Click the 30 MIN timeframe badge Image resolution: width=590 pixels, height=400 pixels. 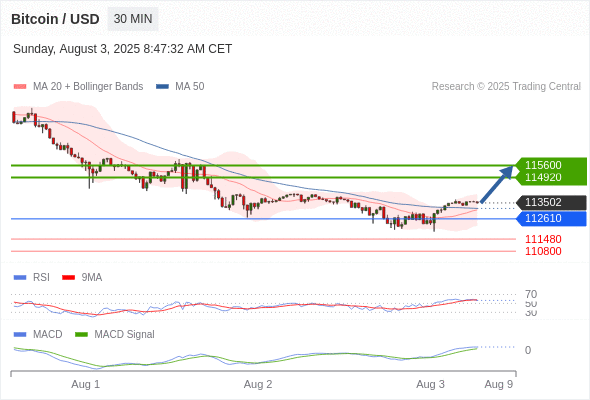tap(133, 19)
